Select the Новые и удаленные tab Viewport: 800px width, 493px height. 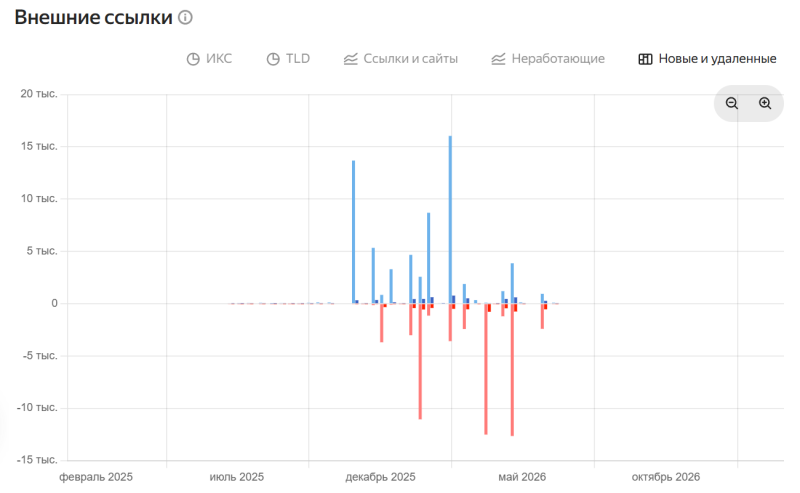pos(707,59)
